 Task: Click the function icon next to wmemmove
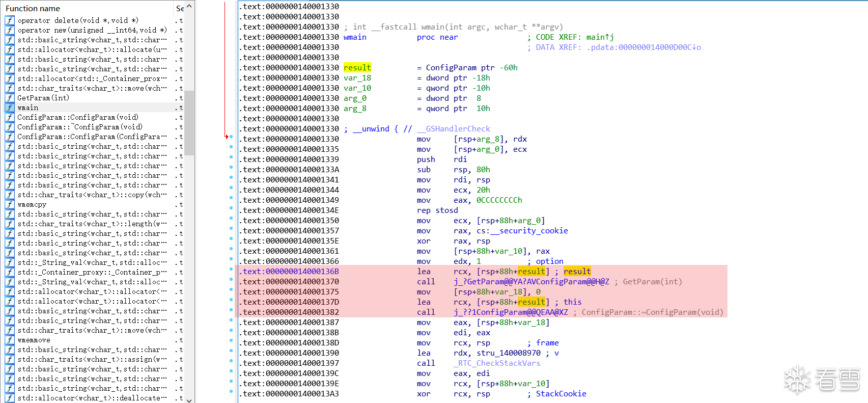10,340
